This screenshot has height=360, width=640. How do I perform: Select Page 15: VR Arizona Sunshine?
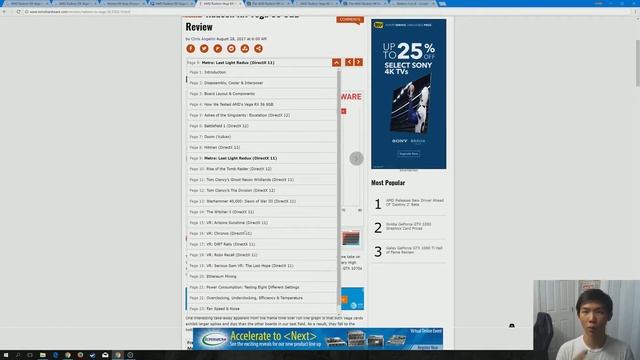[262, 222]
